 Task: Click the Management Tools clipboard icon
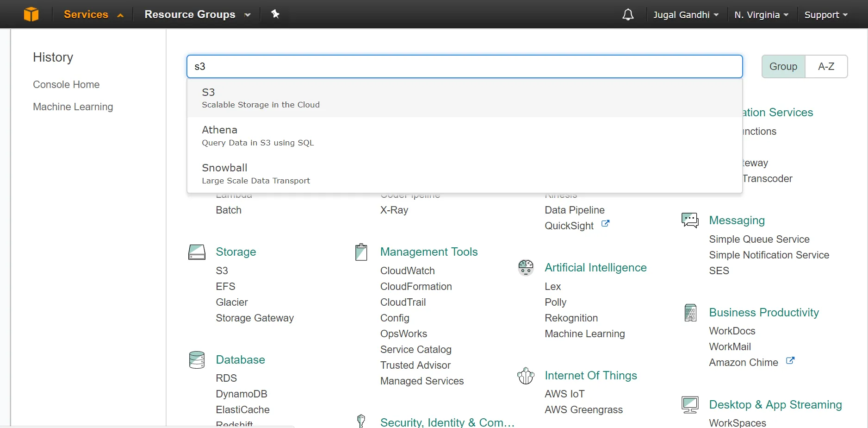[361, 252]
